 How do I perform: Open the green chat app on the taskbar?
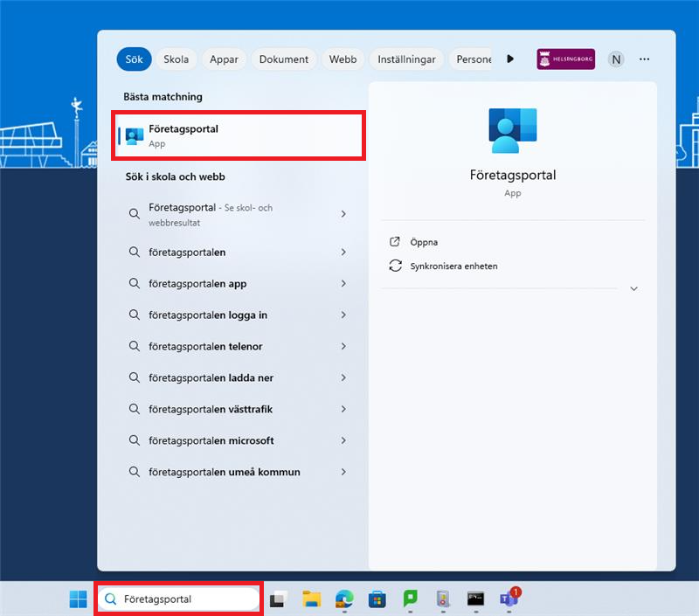[410, 599]
